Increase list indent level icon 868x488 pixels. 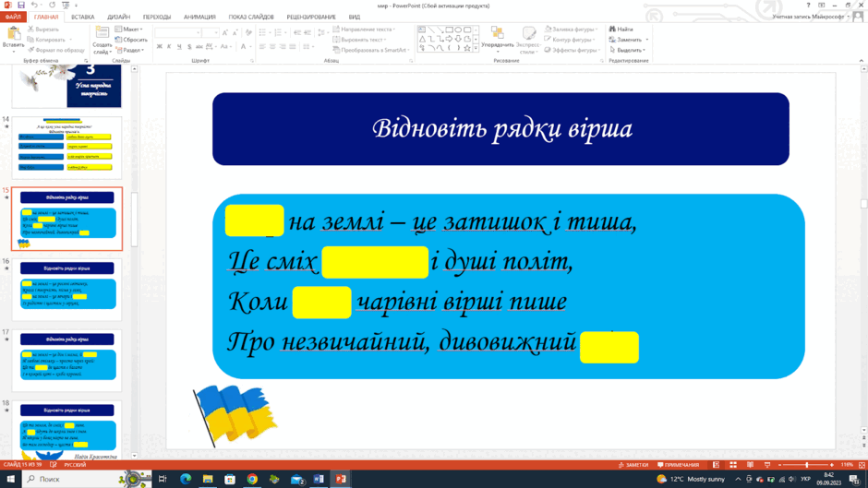click(x=307, y=33)
